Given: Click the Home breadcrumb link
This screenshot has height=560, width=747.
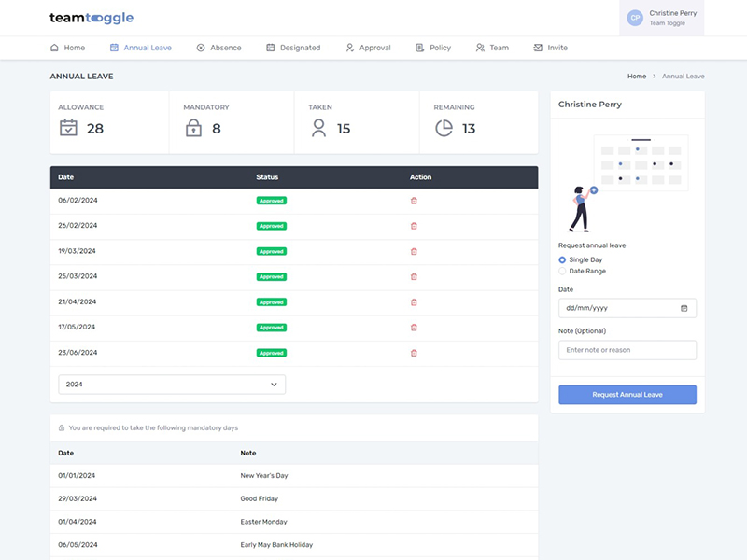Looking at the screenshot, I should [x=637, y=77].
